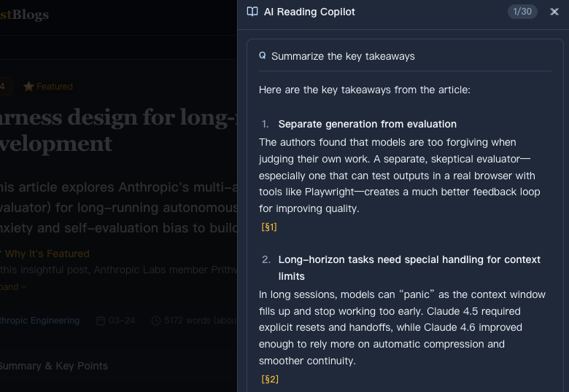569x392 pixels.
Task: Select the 'Summarize the key takeaways' question
Action: tap(343, 56)
